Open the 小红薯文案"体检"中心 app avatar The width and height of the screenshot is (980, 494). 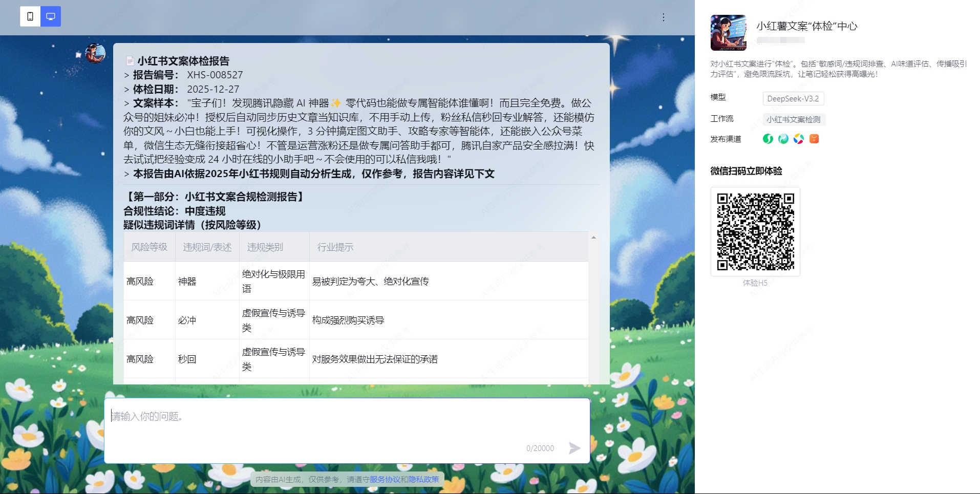point(729,33)
